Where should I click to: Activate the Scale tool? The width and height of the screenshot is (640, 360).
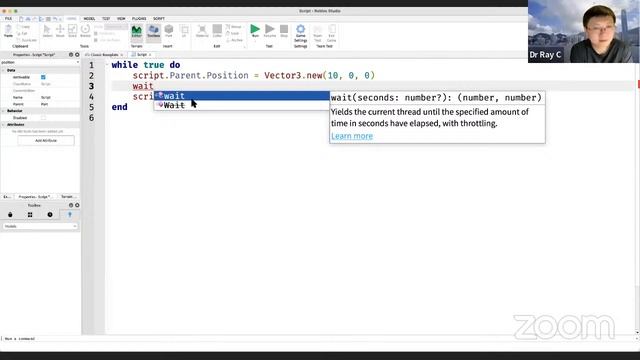coord(72,31)
